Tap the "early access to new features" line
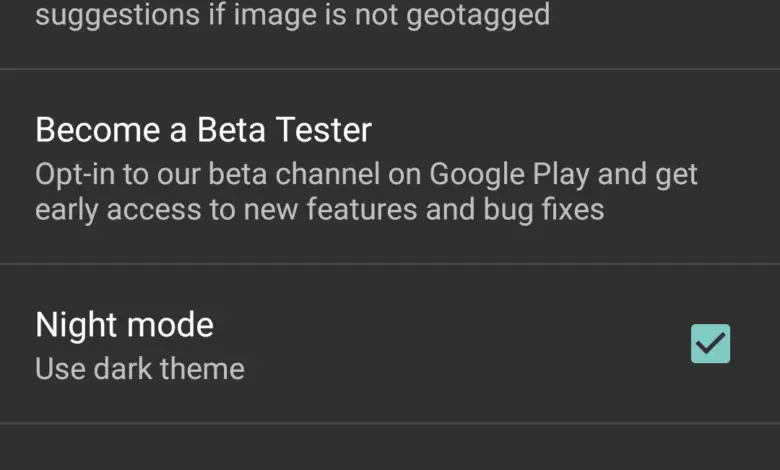The width and height of the screenshot is (780, 470). pyautogui.click(x=319, y=210)
